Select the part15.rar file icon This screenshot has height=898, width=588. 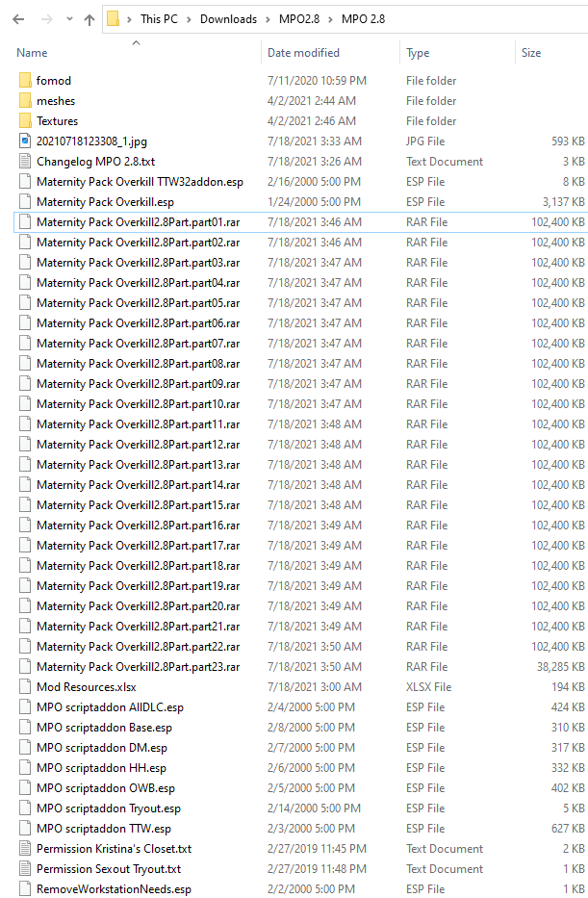(25, 505)
